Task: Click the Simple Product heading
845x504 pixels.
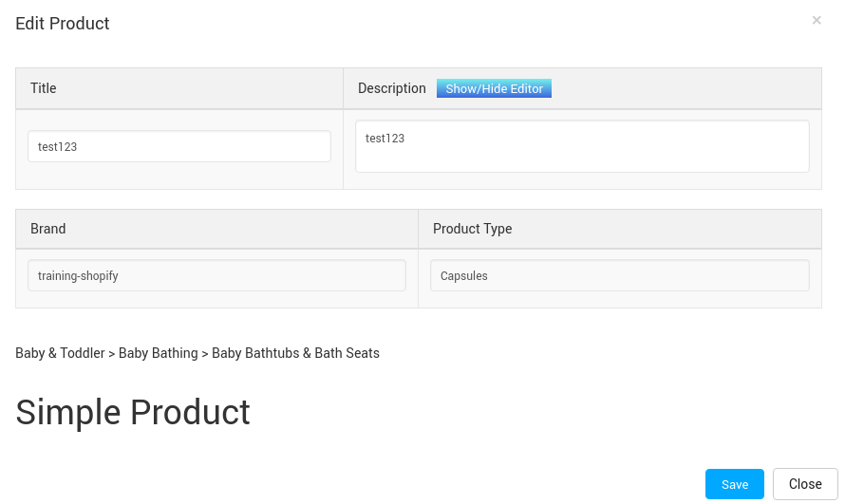Action: point(133,413)
